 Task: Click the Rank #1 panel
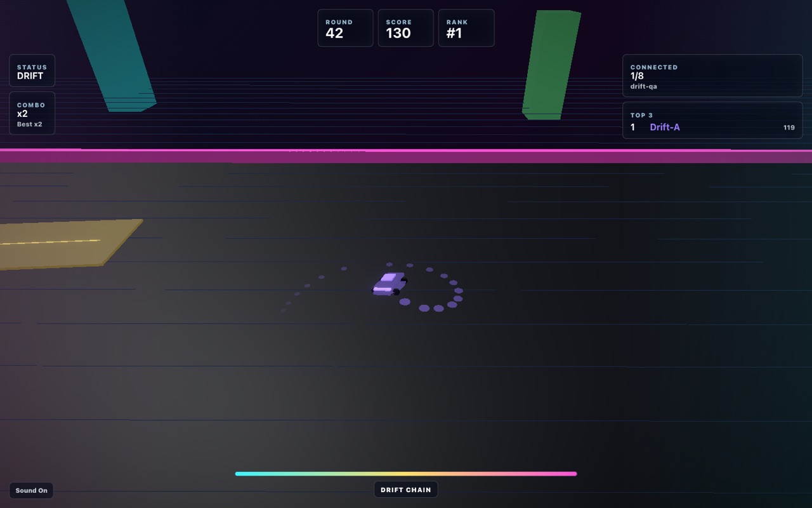(466, 28)
